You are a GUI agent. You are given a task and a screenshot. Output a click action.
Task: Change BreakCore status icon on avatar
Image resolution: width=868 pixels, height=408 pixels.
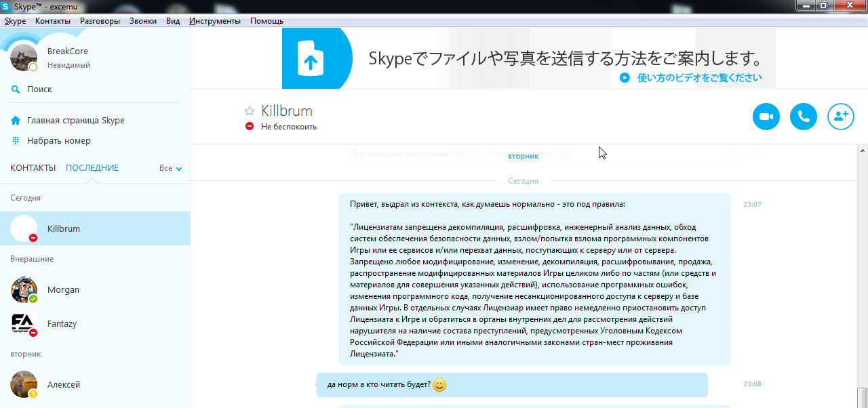point(33,67)
